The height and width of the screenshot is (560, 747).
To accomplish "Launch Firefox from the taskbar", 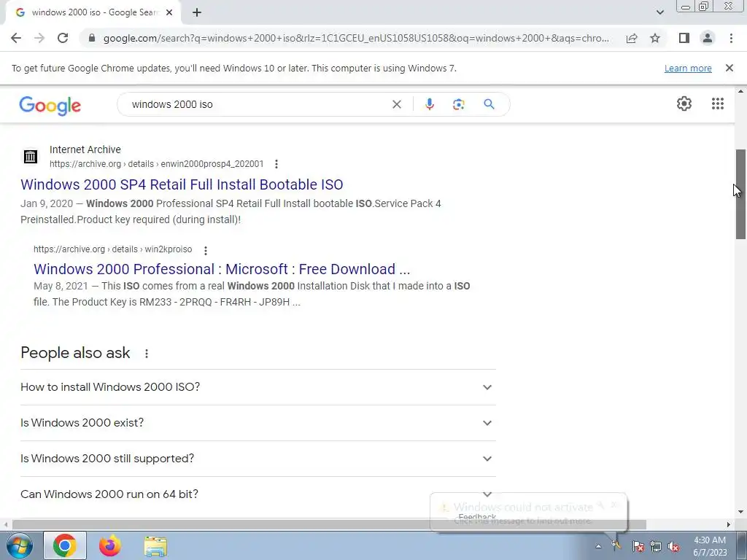I will click(x=110, y=545).
